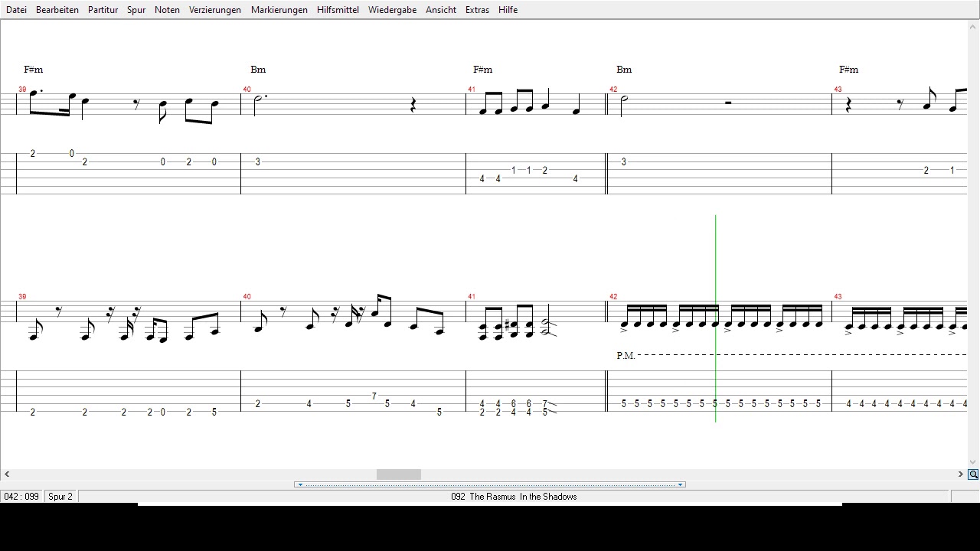This screenshot has height=551, width=980.
Task: Open the Noten menu
Action: click(167, 10)
